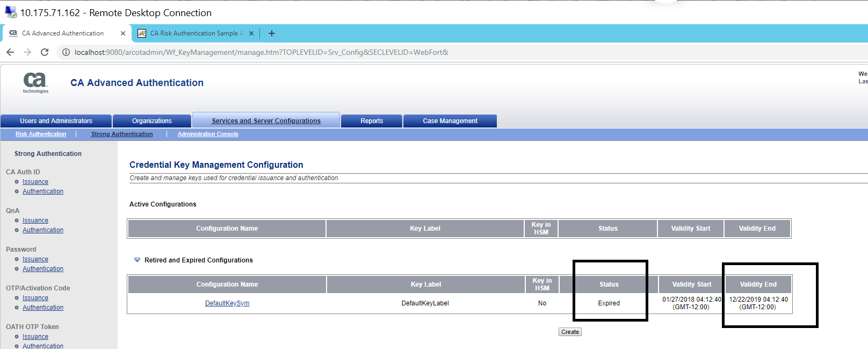Click the Expired status cell
Image resolution: width=868 pixels, height=349 pixels.
pyautogui.click(x=609, y=303)
